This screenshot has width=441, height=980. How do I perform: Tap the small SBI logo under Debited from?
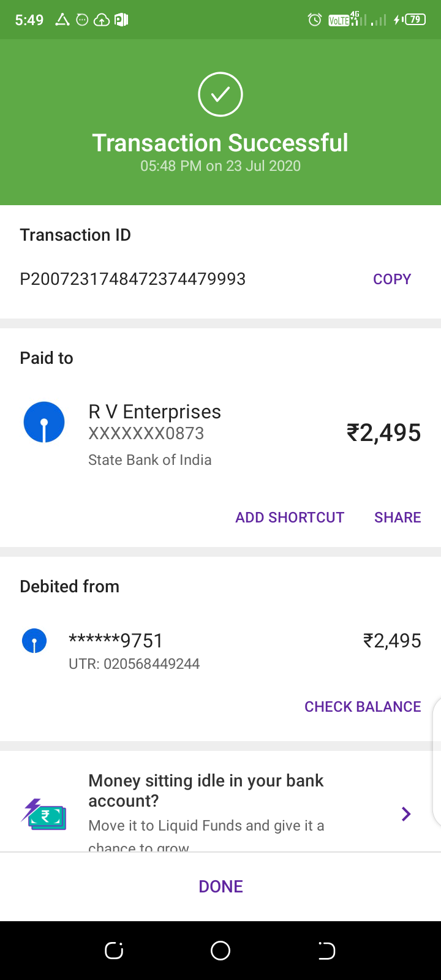34,641
